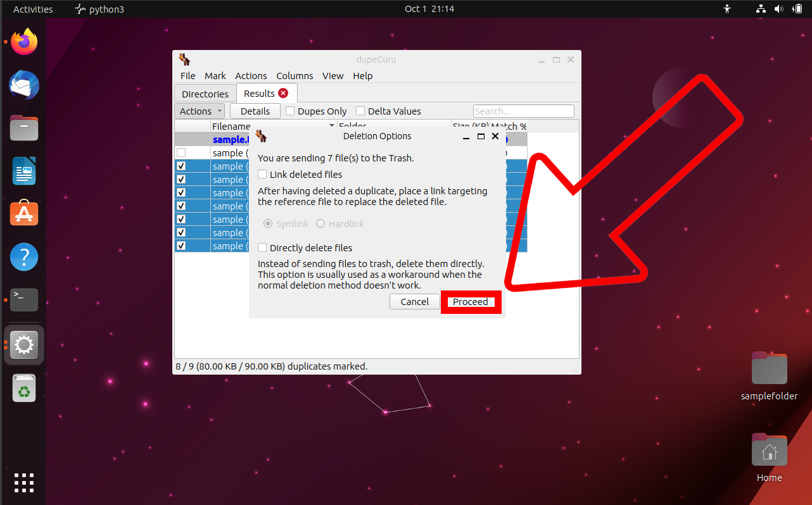Launch the Thunderbird mail client
This screenshot has width=812, height=505.
[x=23, y=85]
